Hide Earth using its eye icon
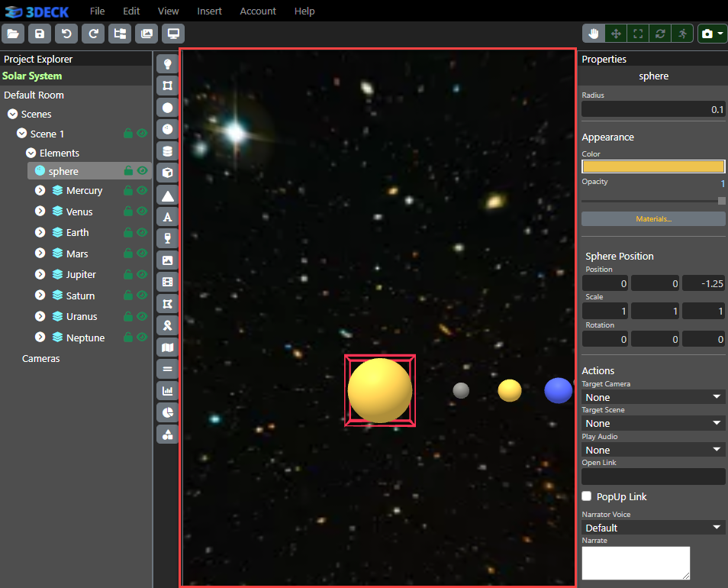The height and width of the screenshot is (588, 728). click(x=142, y=232)
